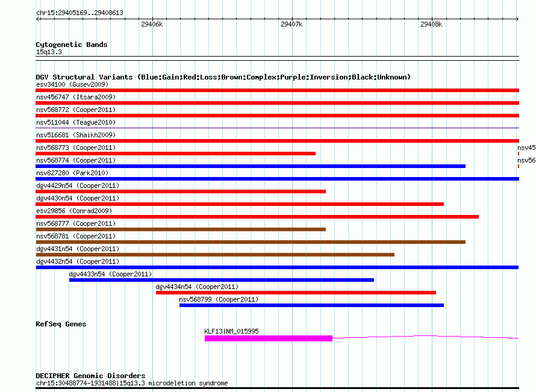Select the dgv4434n54 (Cooper2011) red bar
Screen dimensions: 536x392
tap(296, 293)
